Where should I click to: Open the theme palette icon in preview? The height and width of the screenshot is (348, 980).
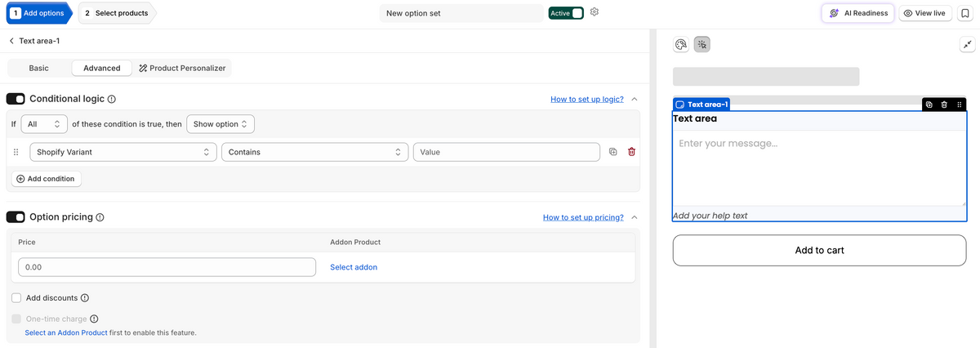[x=681, y=45]
